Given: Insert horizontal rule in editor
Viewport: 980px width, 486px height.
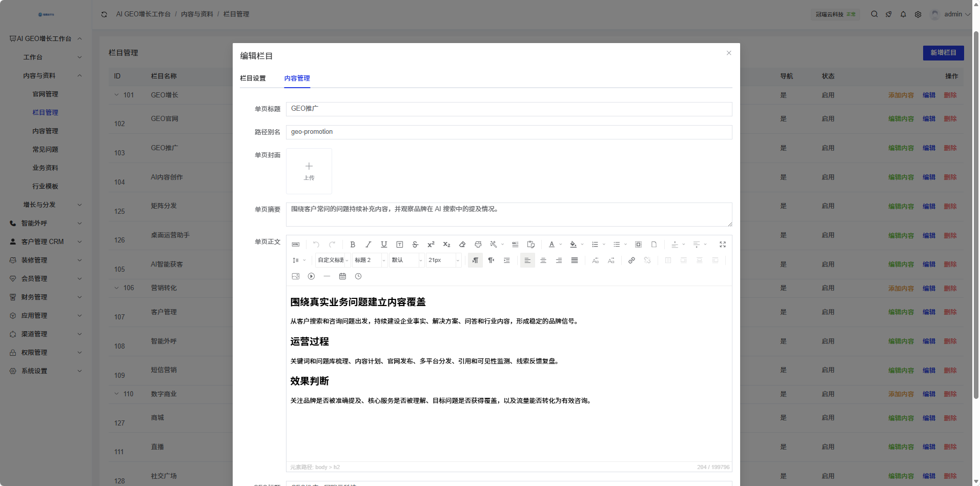Looking at the screenshot, I should [327, 276].
